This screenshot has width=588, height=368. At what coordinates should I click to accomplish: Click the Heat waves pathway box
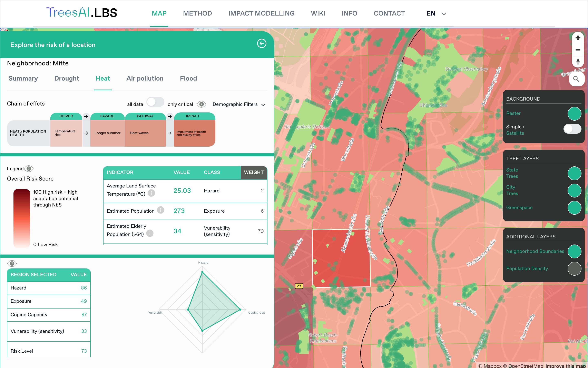(x=145, y=133)
